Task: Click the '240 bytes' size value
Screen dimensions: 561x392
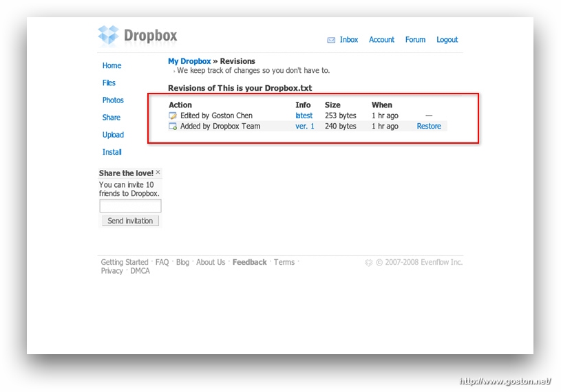Action: coord(341,126)
